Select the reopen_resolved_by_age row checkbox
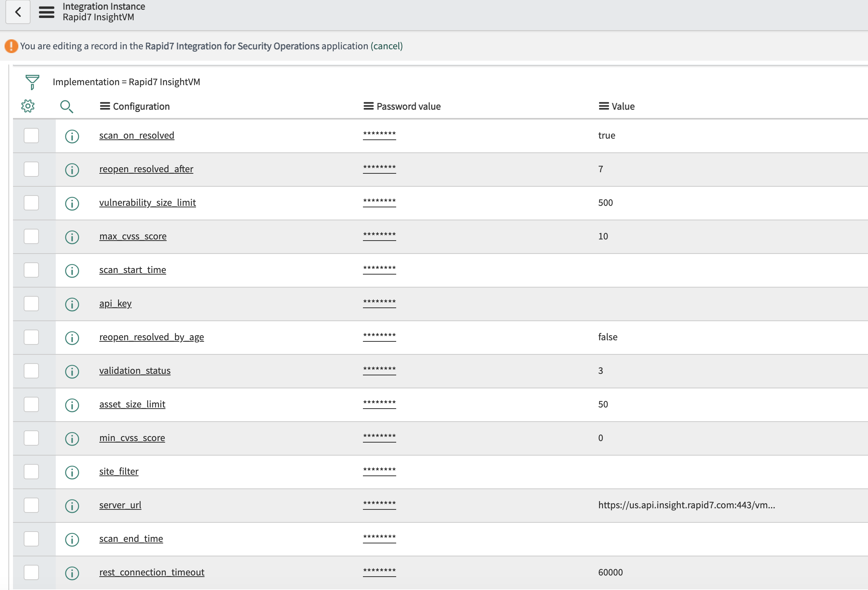 point(31,337)
